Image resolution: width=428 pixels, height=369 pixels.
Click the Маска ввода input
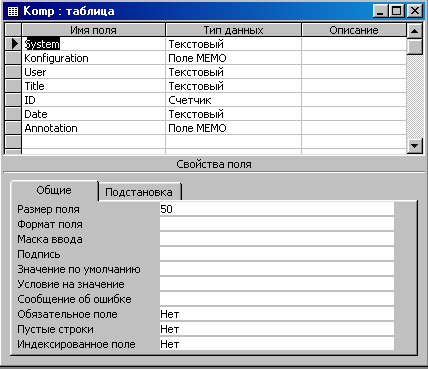[277, 239]
